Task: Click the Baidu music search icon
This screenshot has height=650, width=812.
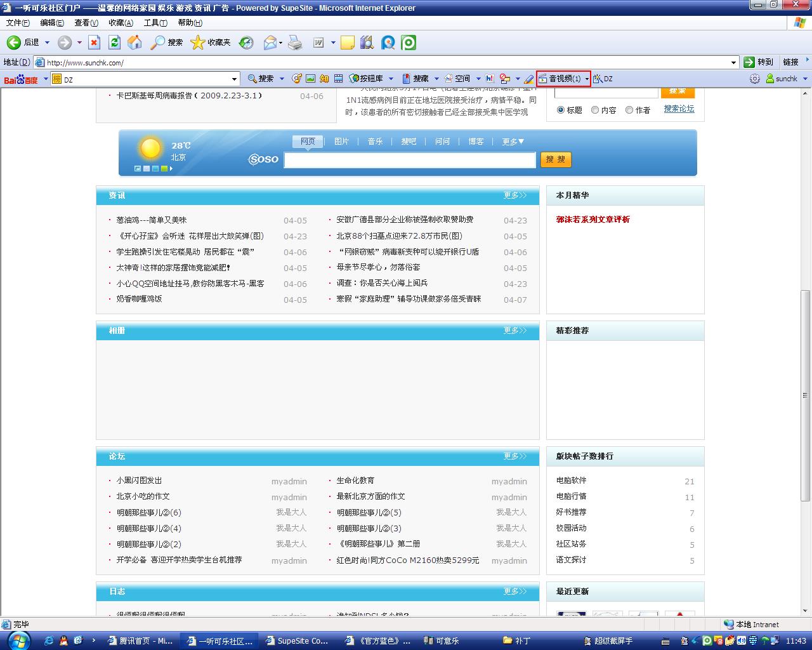Action: tap(296, 79)
